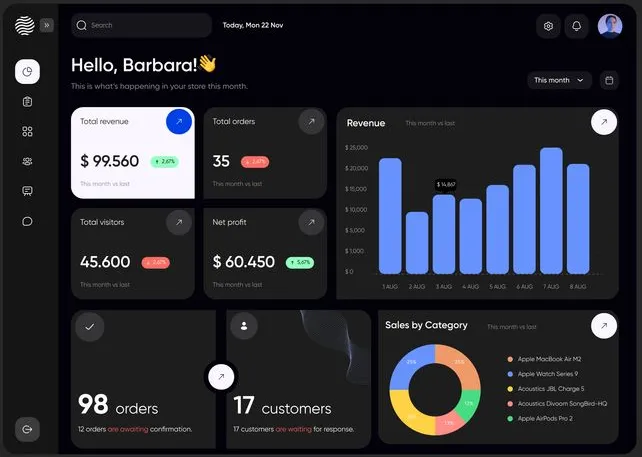Select the 7 AUG revenue bar
Image resolution: width=642 pixels, height=457 pixels.
pos(551,211)
